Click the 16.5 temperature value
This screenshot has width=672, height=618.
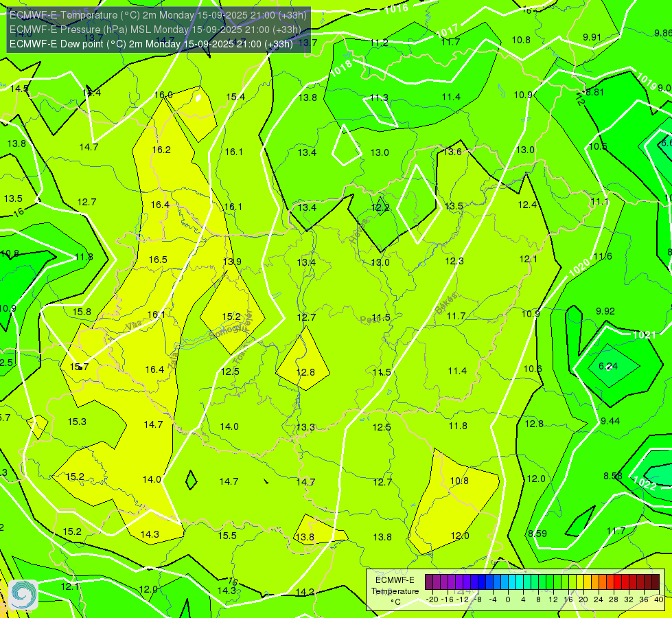tap(158, 260)
